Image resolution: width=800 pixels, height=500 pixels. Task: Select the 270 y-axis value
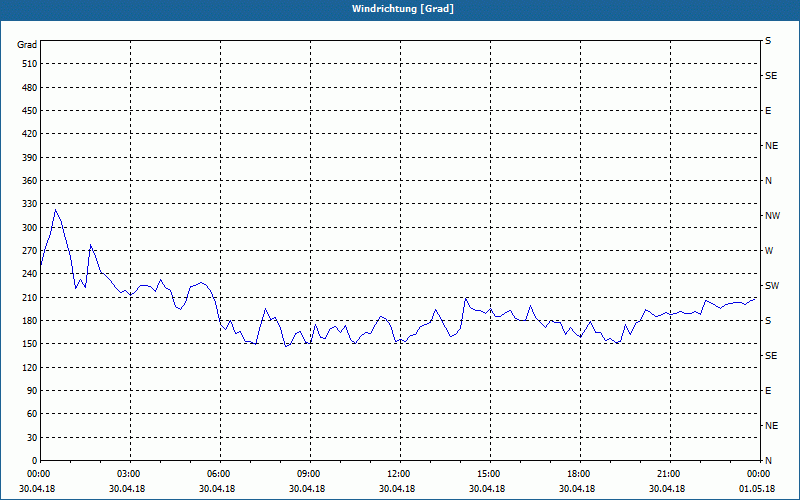coord(30,251)
